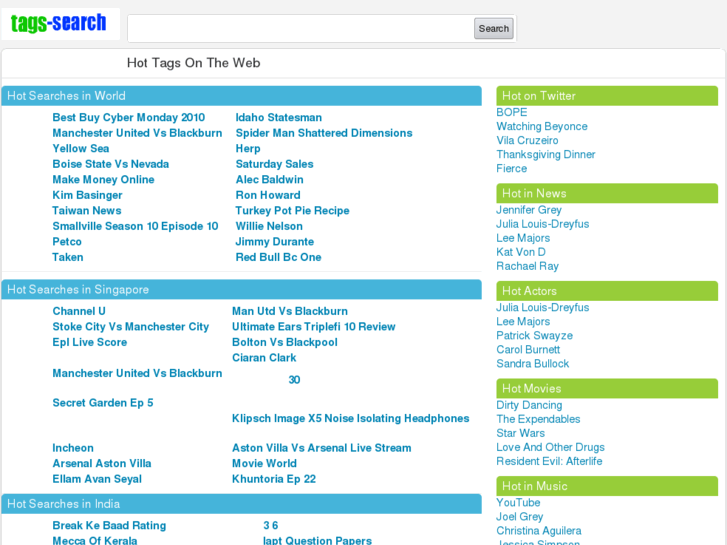The image size is (727, 545).
Task: Open Channel U tag
Action: pyautogui.click(x=79, y=311)
